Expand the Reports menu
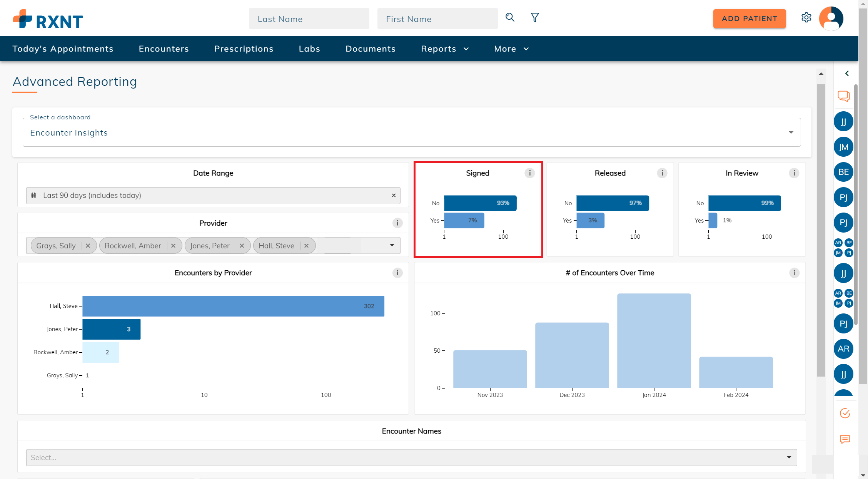 [x=445, y=49]
